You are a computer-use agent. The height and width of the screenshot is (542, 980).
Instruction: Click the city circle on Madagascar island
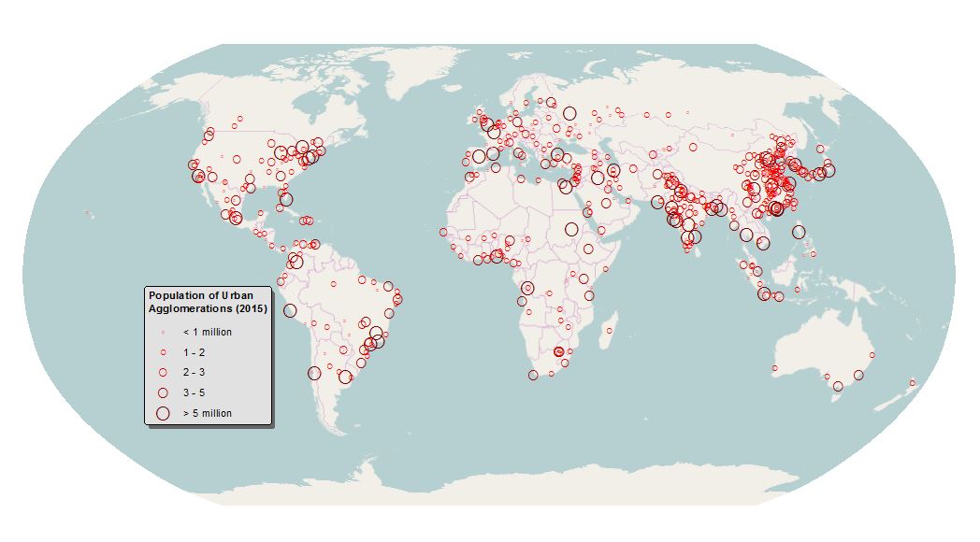610,331
